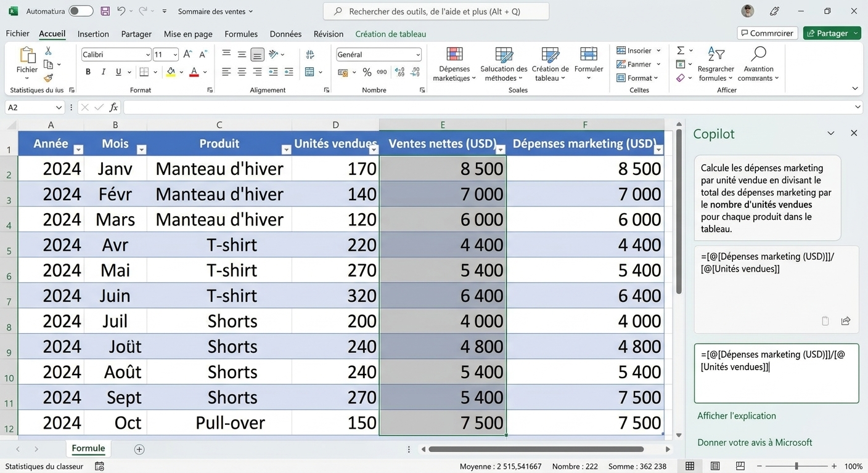
Task: Click the green Partager button
Action: 832,33
